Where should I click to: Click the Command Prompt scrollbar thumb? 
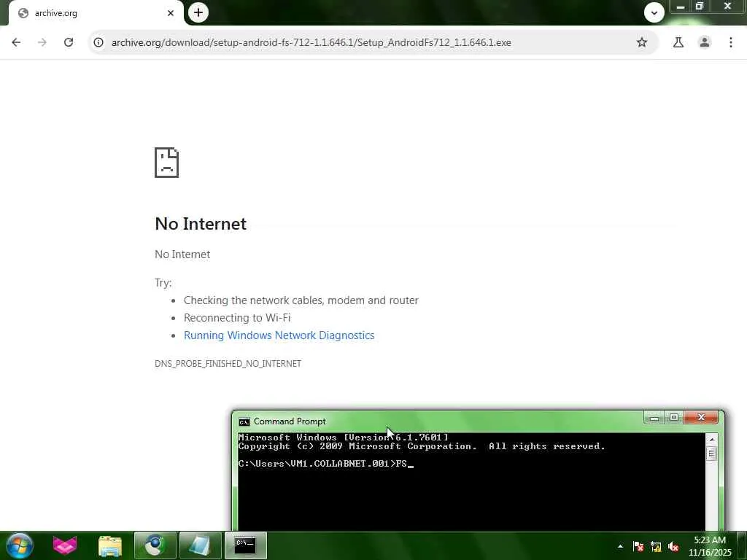pos(712,454)
